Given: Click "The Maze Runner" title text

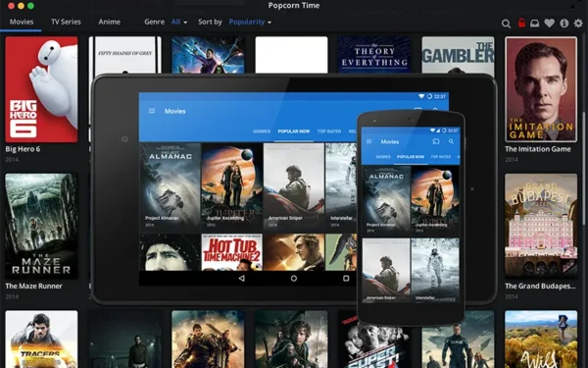Looking at the screenshot, I should tap(33, 287).
